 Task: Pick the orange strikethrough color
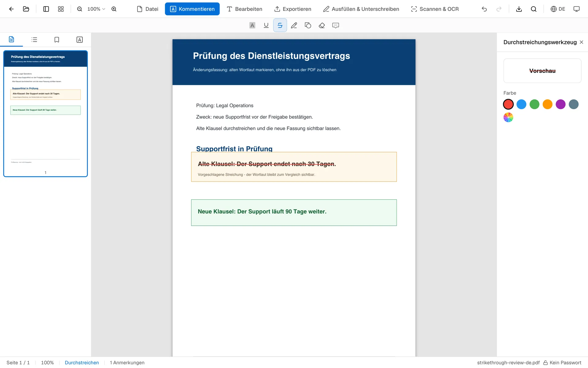tap(548, 104)
